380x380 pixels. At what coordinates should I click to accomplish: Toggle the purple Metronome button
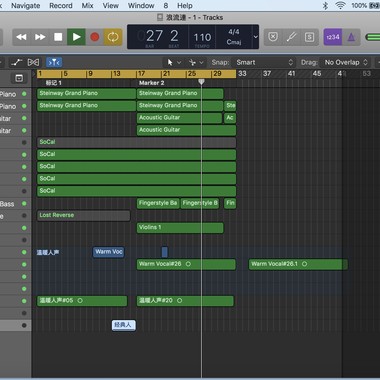coord(351,37)
